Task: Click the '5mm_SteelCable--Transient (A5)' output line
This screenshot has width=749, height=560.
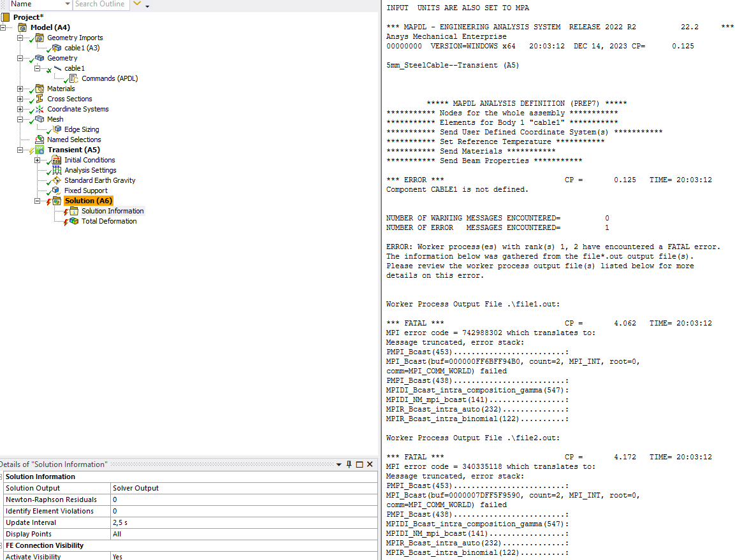Action: click(x=453, y=66)
